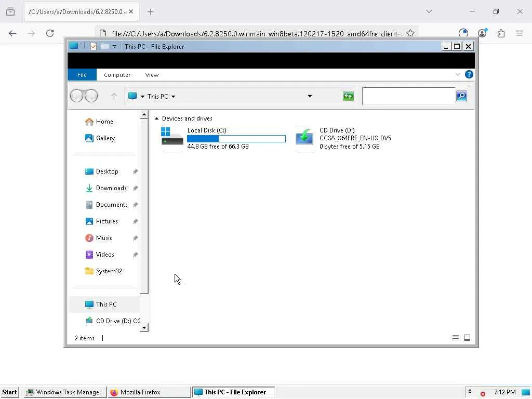Click the File Explorer system icon in title bar
The width and height of the screenshot is (532, 399).
tap(74, 46)
